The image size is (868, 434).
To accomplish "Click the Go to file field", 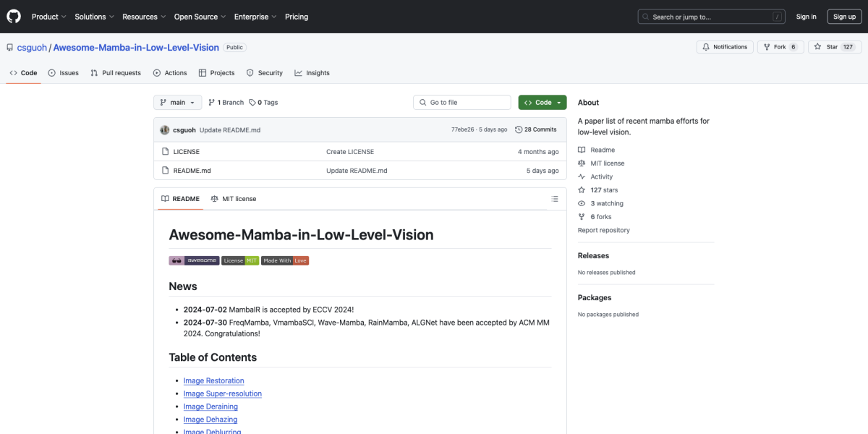I will (462, 103).
